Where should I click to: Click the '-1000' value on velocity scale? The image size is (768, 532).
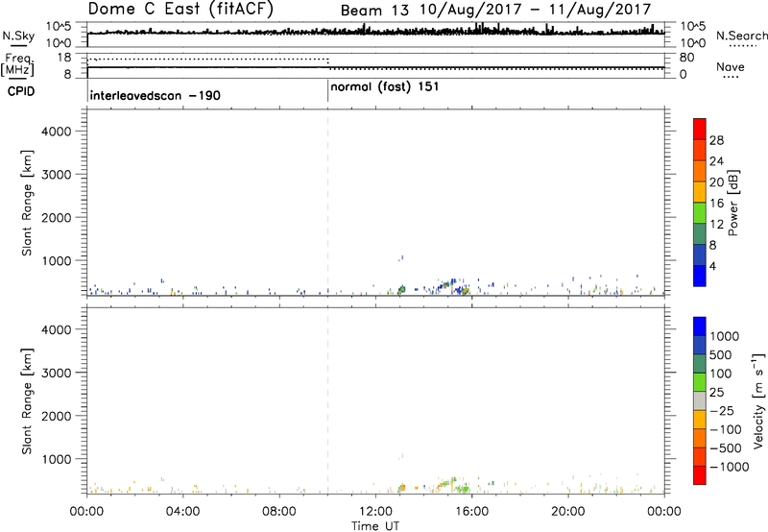[x=730, y=467]
